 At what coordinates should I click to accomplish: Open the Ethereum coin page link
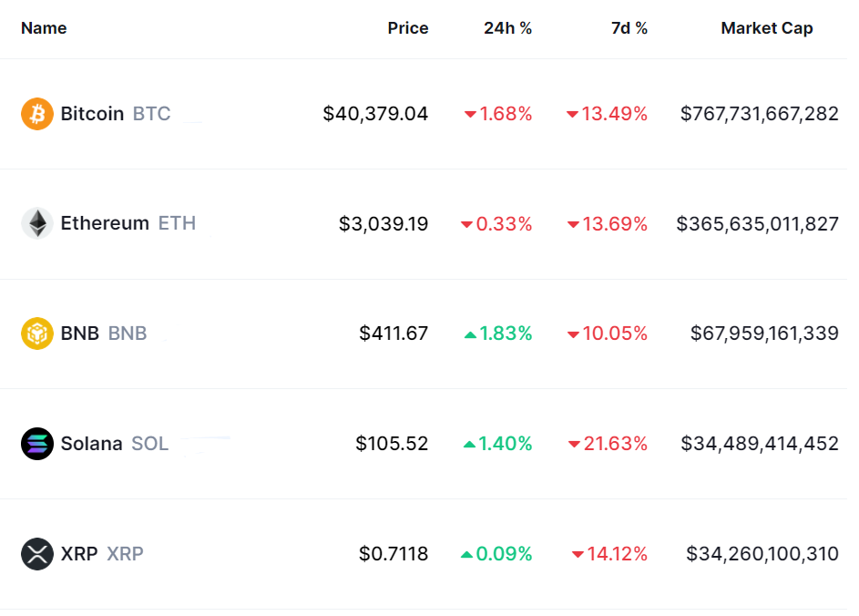coord(105,223)
